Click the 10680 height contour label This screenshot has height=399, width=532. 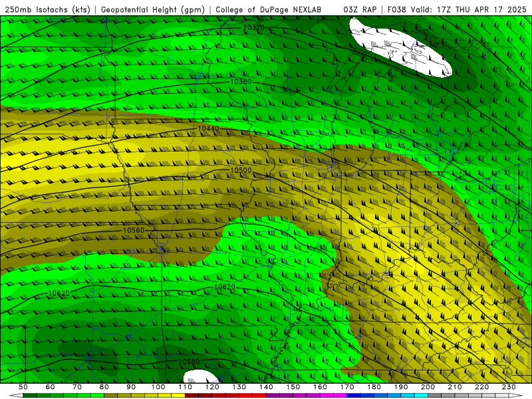(x=189, y=362)
